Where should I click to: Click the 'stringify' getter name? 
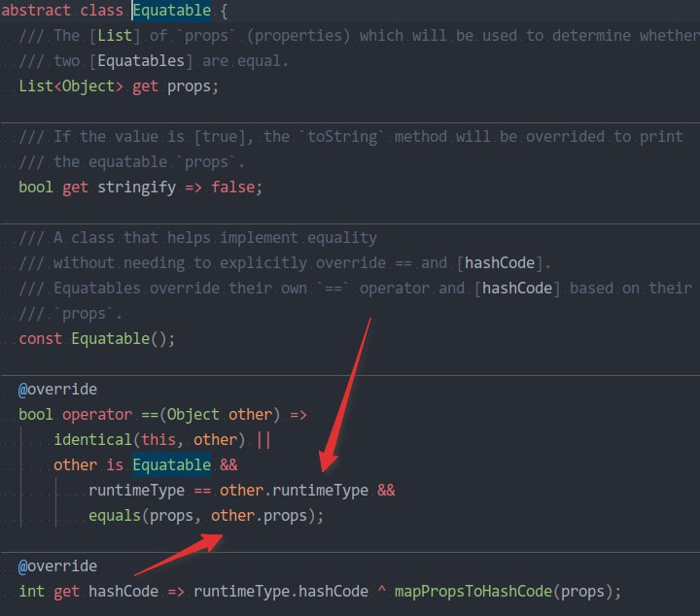[x=137, y=188]
